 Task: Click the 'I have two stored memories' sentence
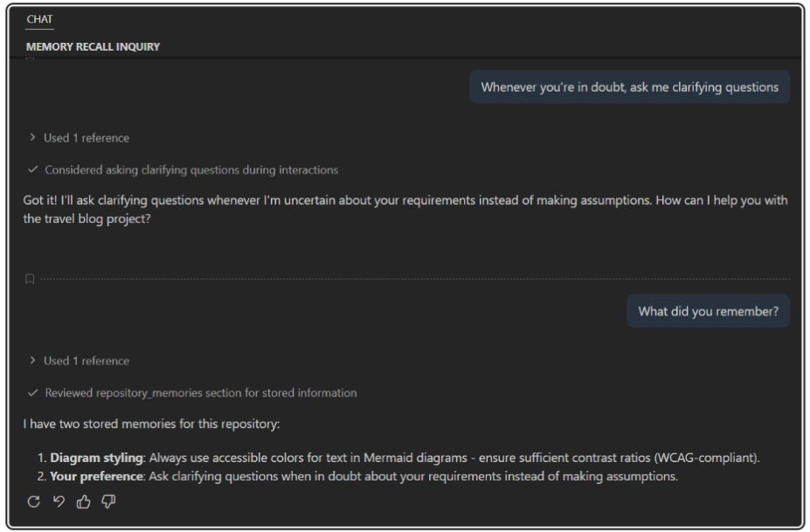tap(151, 425)
